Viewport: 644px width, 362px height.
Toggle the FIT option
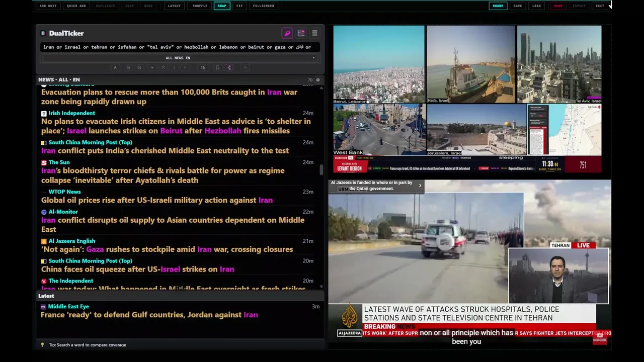[239, 6]
